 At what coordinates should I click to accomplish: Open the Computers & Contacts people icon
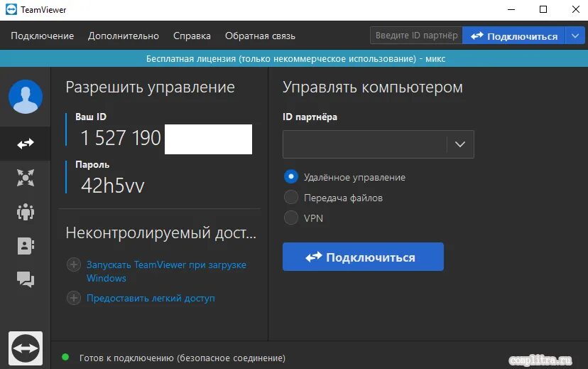(x=26, y=212)
